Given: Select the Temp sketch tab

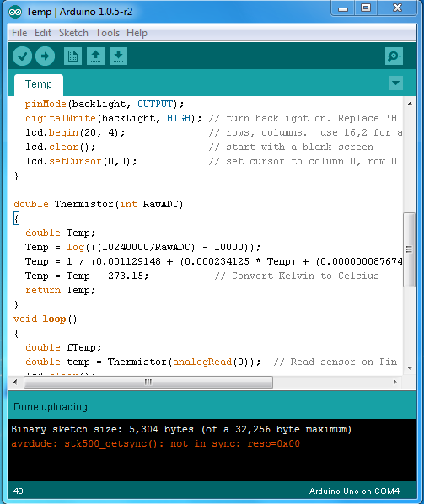Looking at the screenshot, I should tap(39, 84).
